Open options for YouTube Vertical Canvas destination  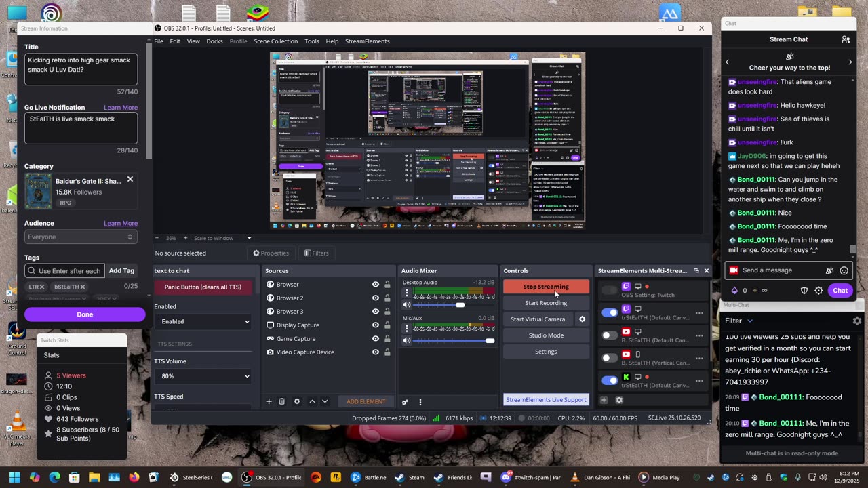click(x=699, y=359)
